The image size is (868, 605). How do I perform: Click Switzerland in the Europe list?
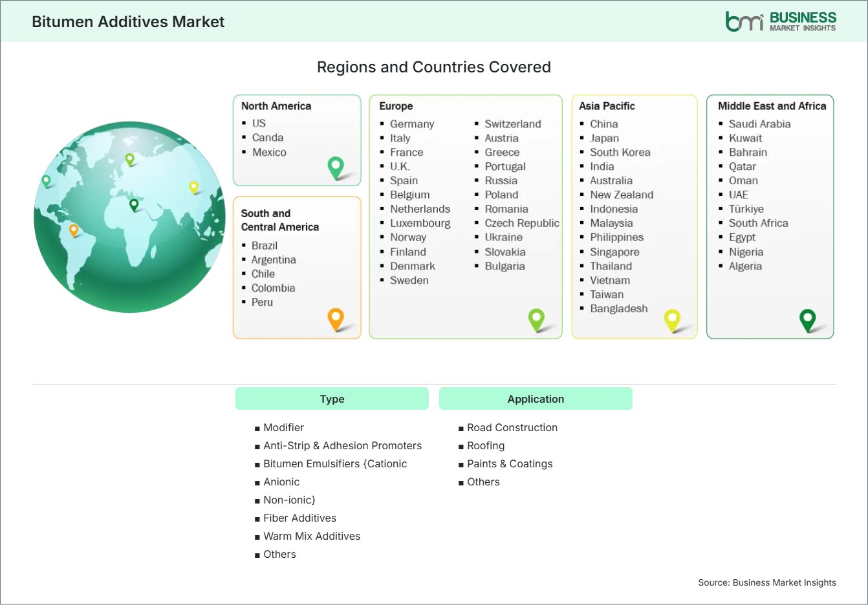pos(513,124)
